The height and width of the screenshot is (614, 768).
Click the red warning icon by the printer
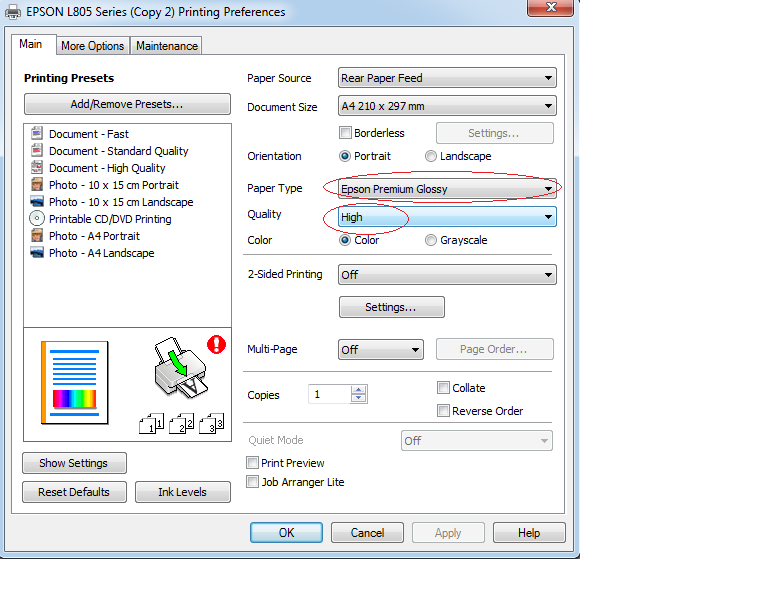pyautogui.click(x=216, y=345)
